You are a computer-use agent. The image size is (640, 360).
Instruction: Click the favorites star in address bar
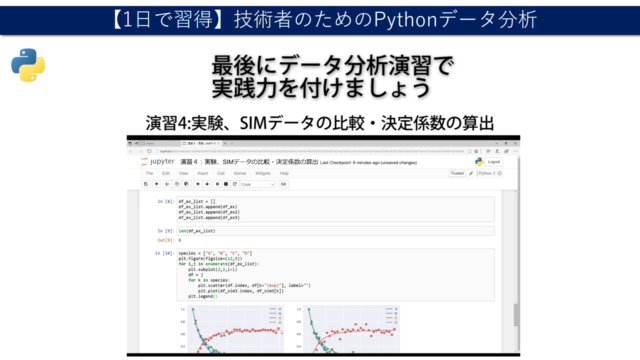point(476,151)
